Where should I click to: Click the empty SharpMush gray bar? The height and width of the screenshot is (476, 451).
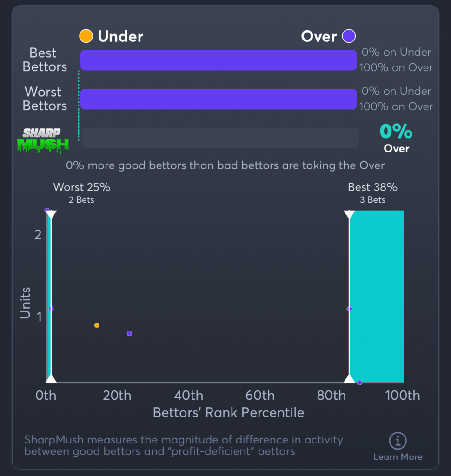[221, 138]
